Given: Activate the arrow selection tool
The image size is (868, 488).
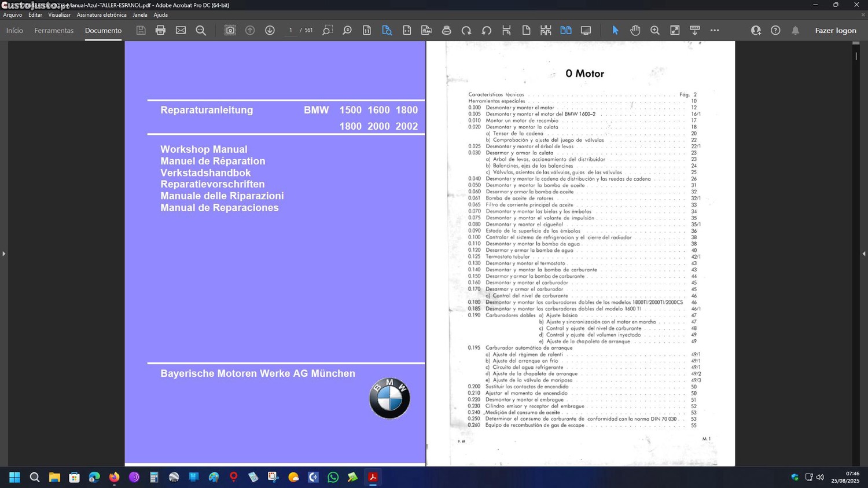Looking at the screenshot, I should pos(615,30).
